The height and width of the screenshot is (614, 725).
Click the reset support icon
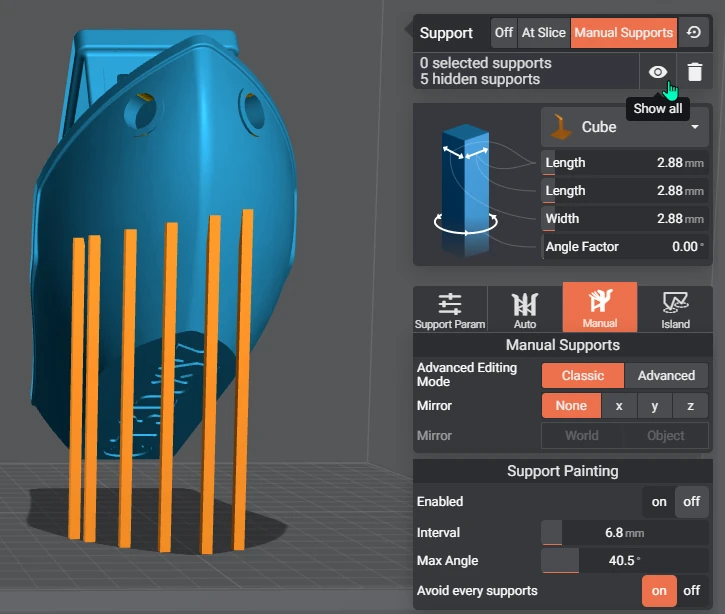[694, 32]
